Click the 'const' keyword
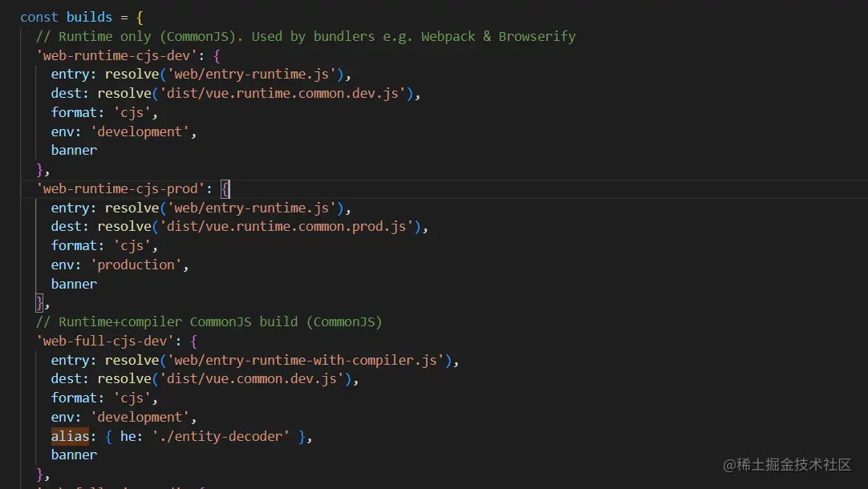This screenshot has height=489, width=868. [39, 17]
